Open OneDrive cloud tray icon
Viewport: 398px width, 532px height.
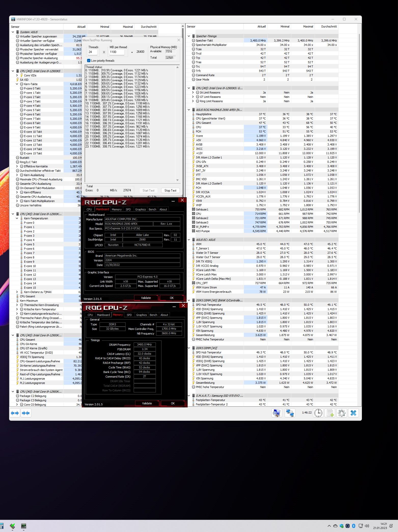pos(335,526)
